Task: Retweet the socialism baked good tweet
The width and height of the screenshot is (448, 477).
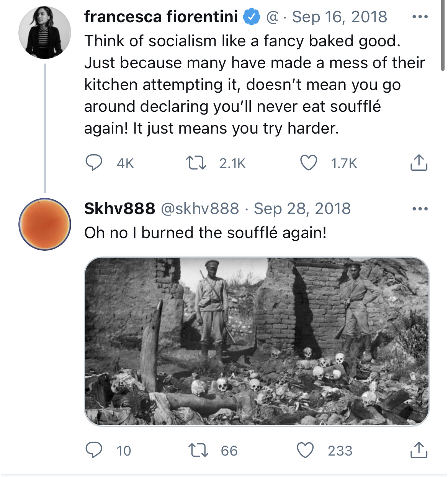Action: (196, 163)
